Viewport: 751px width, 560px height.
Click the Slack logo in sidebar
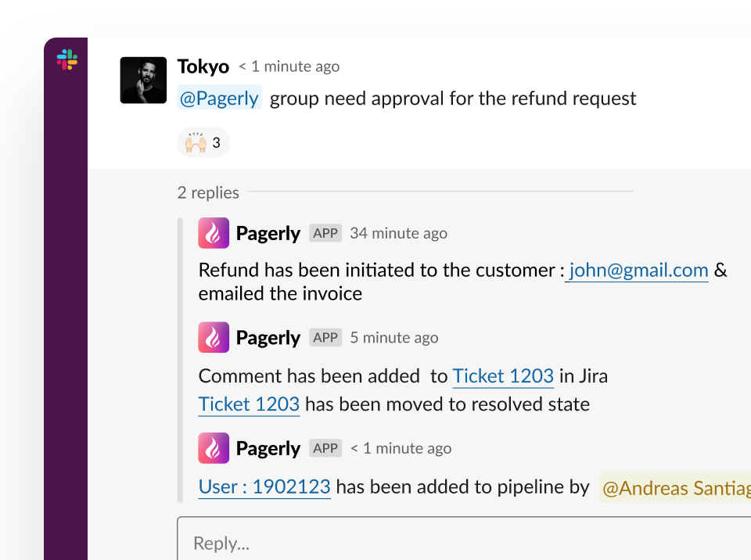coord(67,60)
